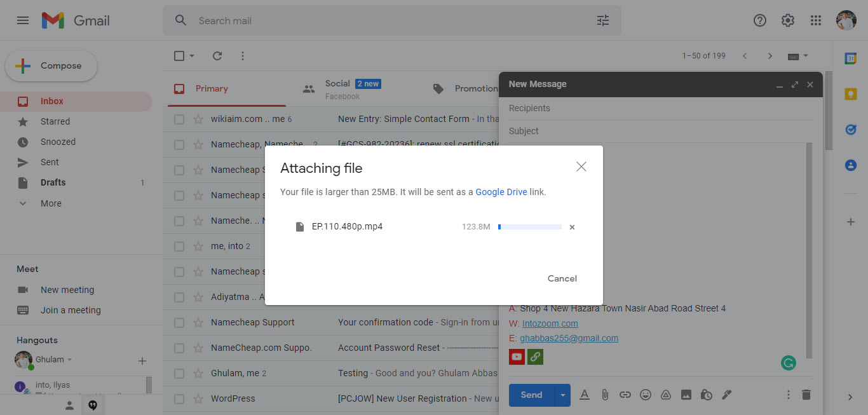Open formatting options in compose toolbar

(x=585, y=395)
